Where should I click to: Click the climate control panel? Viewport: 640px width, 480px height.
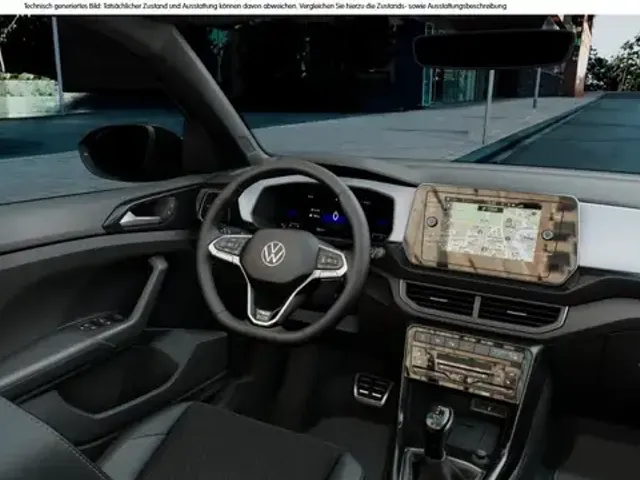(467, 362)
